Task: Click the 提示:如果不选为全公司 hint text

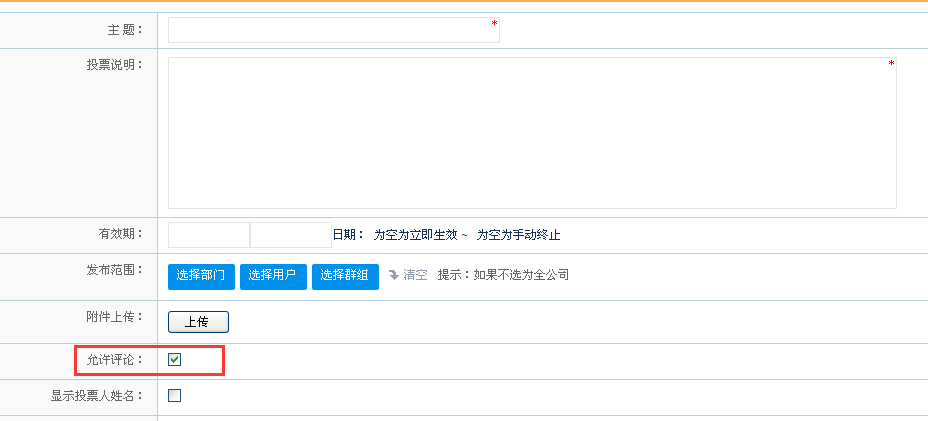Action: (503, 275)
